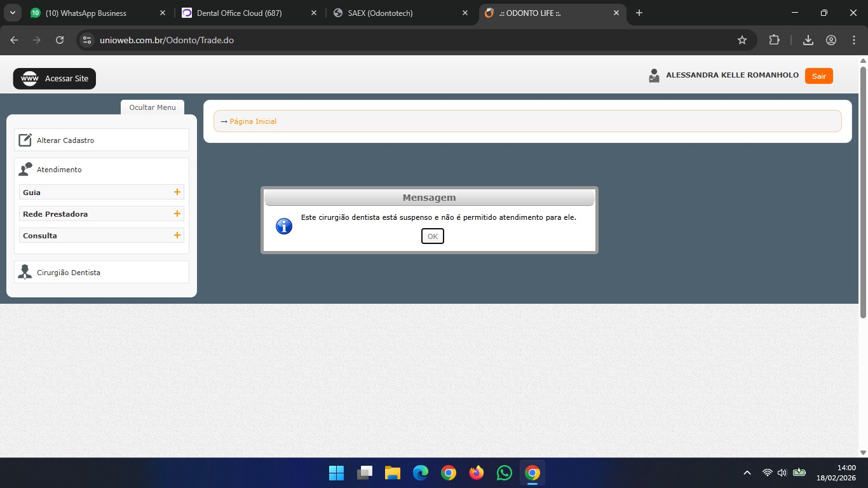Image resolution: width=868 pixels, height=488 pixels.
Task: Click the site information icon in address bar
Action: click(x=88, y=40)
